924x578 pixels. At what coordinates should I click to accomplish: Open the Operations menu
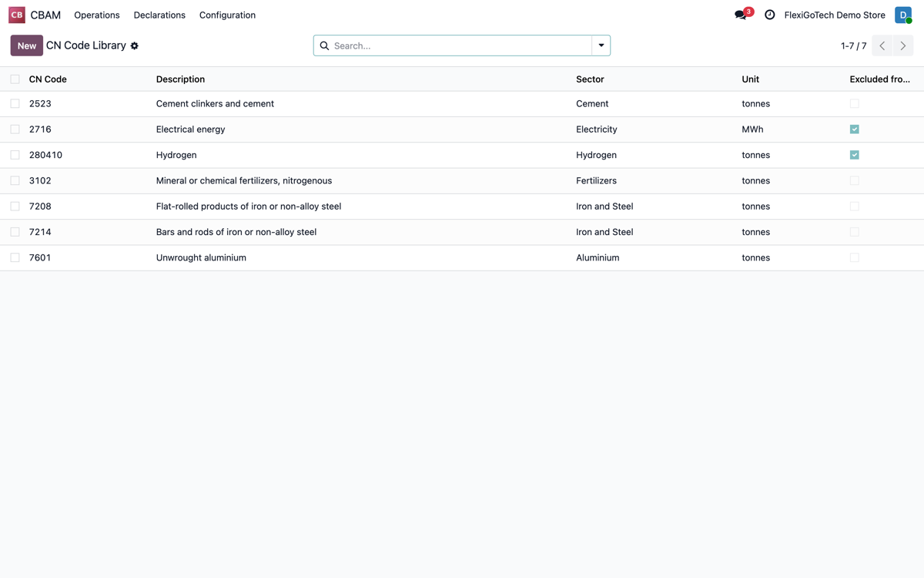97,15
